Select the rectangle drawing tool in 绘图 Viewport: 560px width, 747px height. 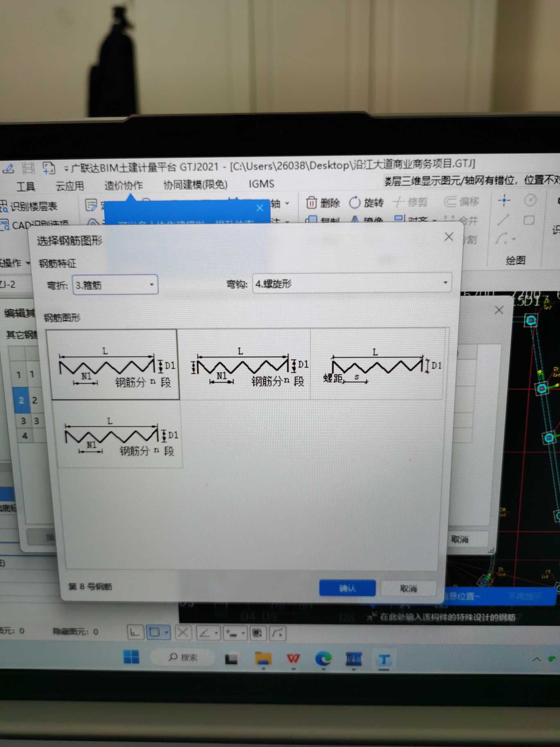(529, 220)
